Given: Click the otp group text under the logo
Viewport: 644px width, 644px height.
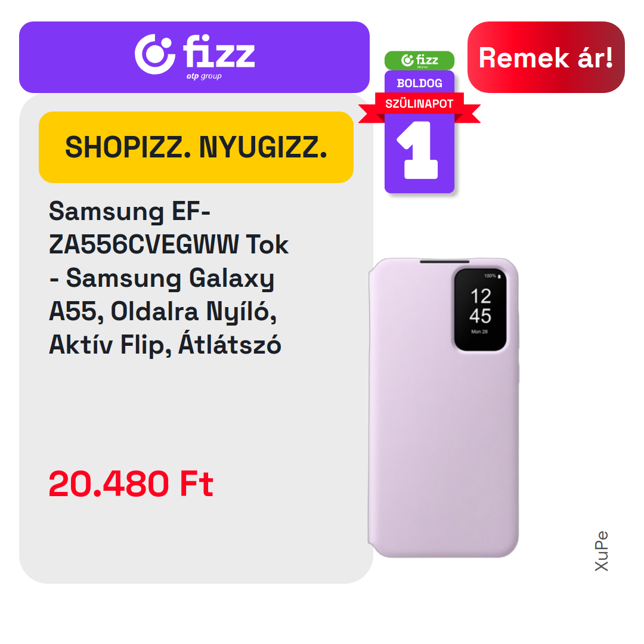Looking at the screenshot, I should 204,76.
